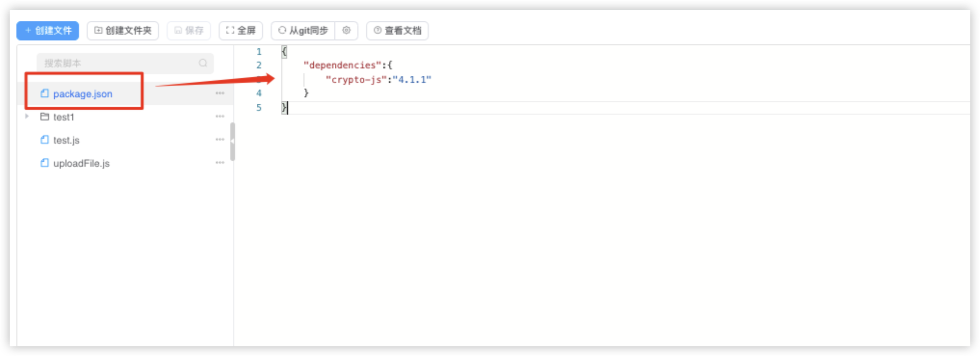Open the more options dots for package.json
Viewport: 980px width, 356px height.
[220, 93]
